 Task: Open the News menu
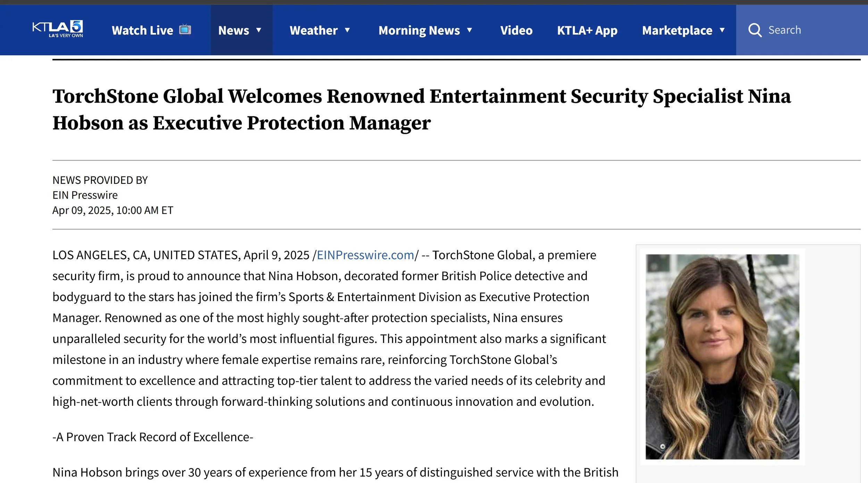(234, 31)
